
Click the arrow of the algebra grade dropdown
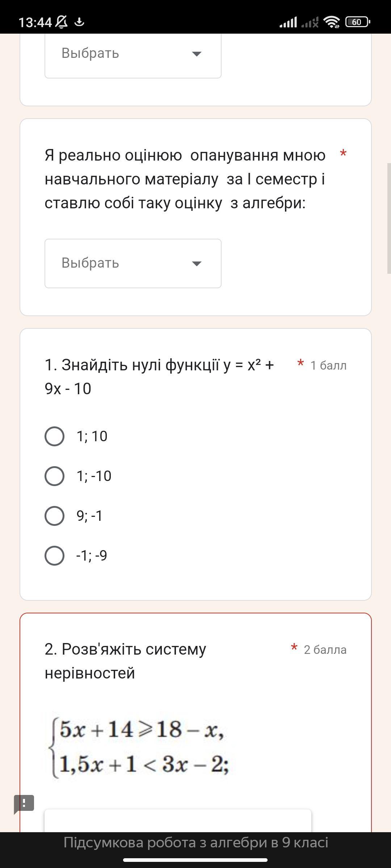pos(197,263)
